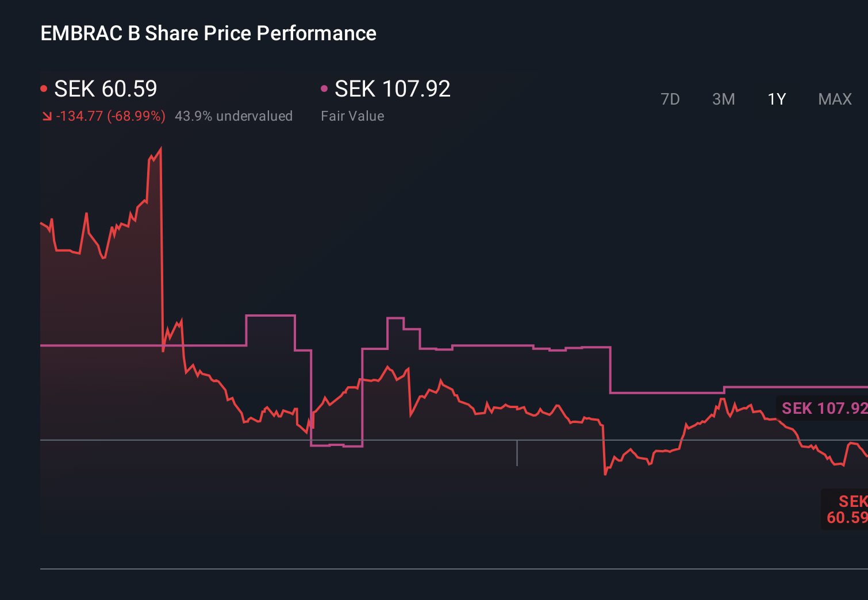Select the 7D time range tab
Screen dimensions: 868x600
click(670, 99)
